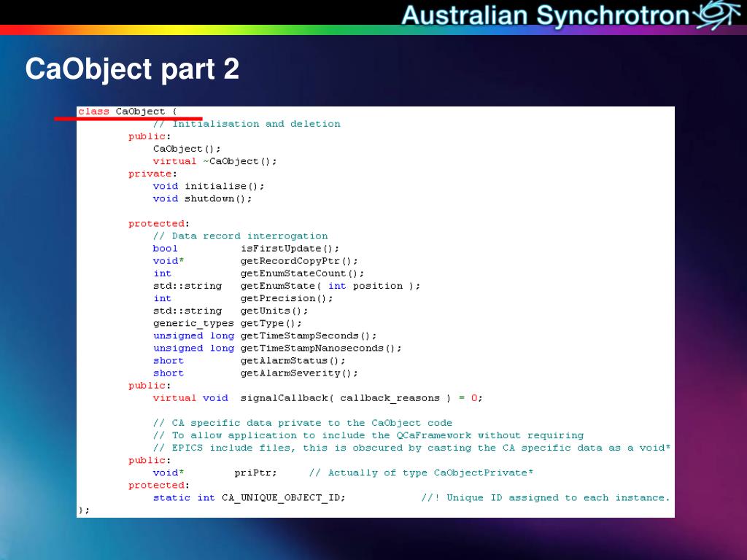
Task: Click the "getUnits();" method
Action: click(x=274, y=311)
